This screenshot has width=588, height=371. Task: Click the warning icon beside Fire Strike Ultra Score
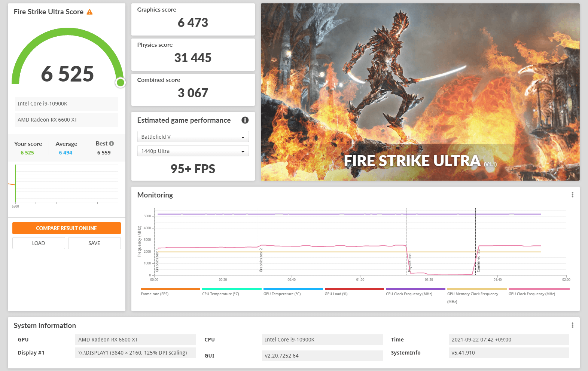point(89,12)
